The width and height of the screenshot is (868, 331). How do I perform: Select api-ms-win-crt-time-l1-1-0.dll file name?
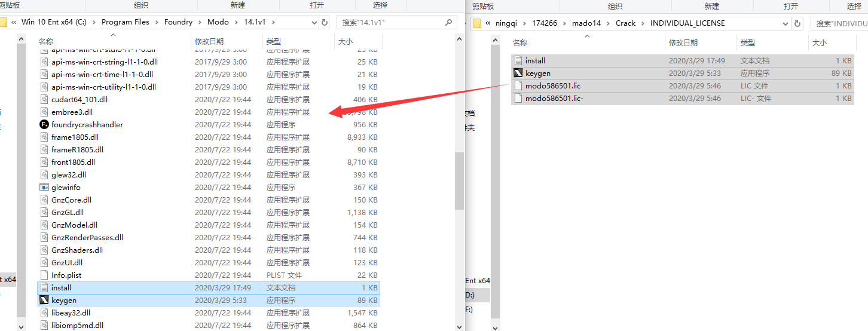[102, 74]
